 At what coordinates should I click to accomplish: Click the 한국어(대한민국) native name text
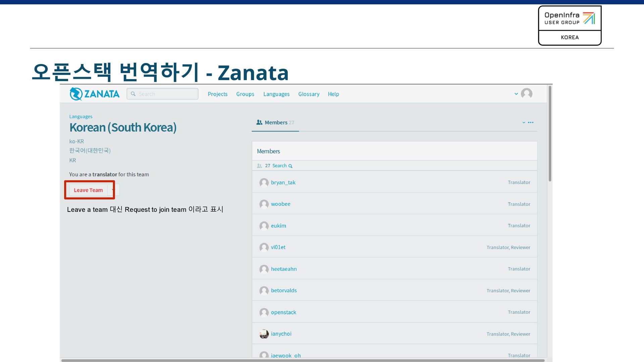pos(90,150)
